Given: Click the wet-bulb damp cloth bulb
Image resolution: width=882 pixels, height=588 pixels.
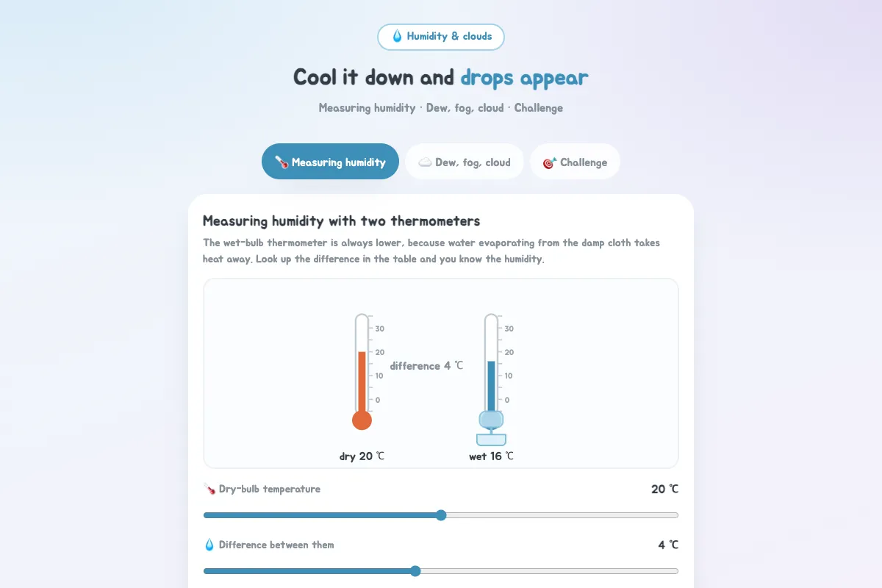Looking at the screenshot, I should click(491, 420).
